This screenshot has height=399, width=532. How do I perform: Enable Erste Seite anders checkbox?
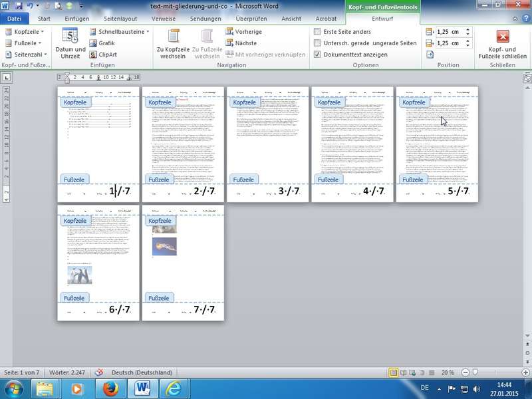point(318,31)
